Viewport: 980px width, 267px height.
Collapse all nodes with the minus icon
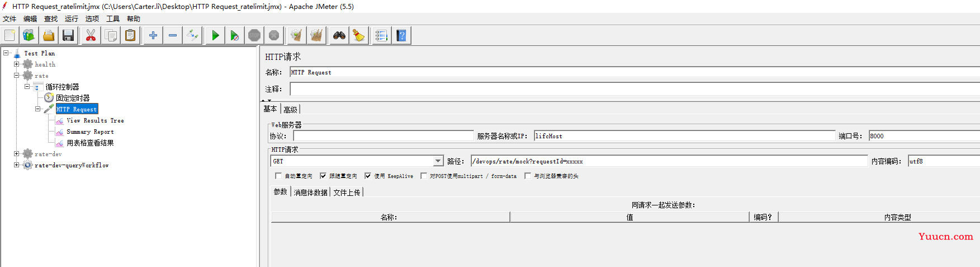tap(173, 35)
